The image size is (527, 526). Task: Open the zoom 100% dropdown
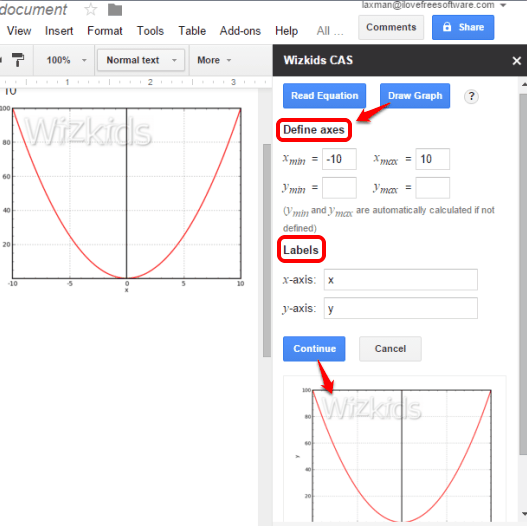coord(66,60)
